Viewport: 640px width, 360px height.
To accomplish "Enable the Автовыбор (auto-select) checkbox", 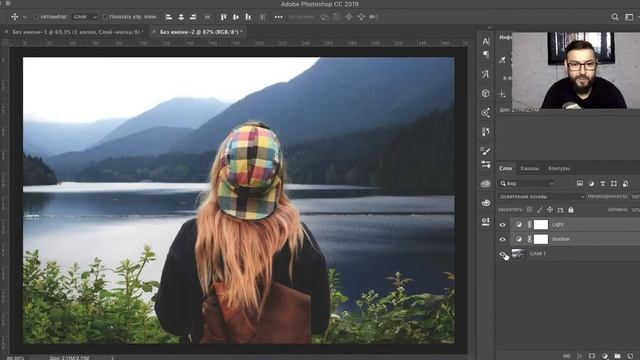I will [x=36, y=17].
